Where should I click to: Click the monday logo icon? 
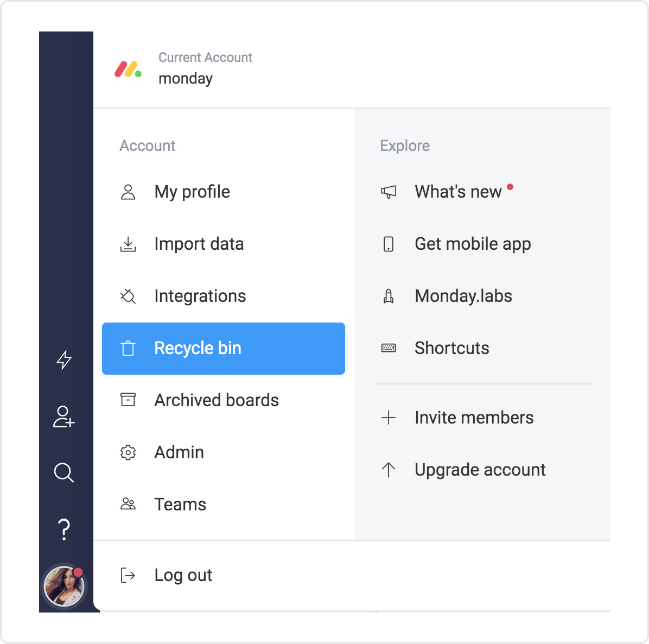pos(128,69)
